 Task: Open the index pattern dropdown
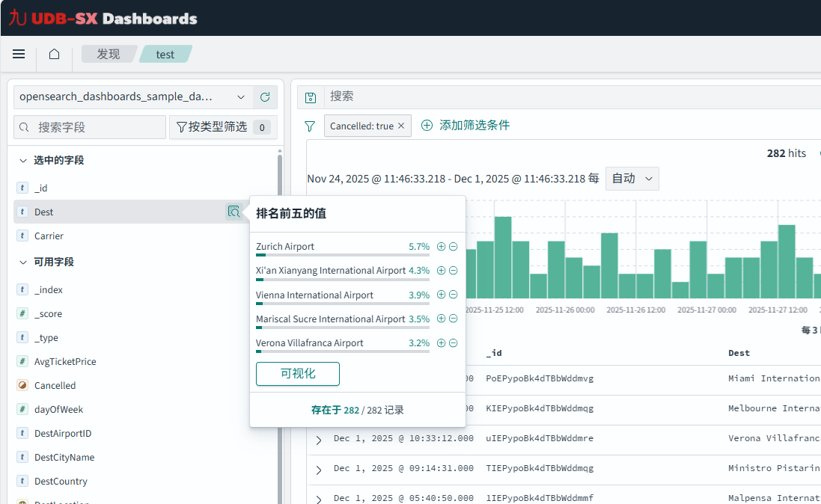click(x=132, y=97)
